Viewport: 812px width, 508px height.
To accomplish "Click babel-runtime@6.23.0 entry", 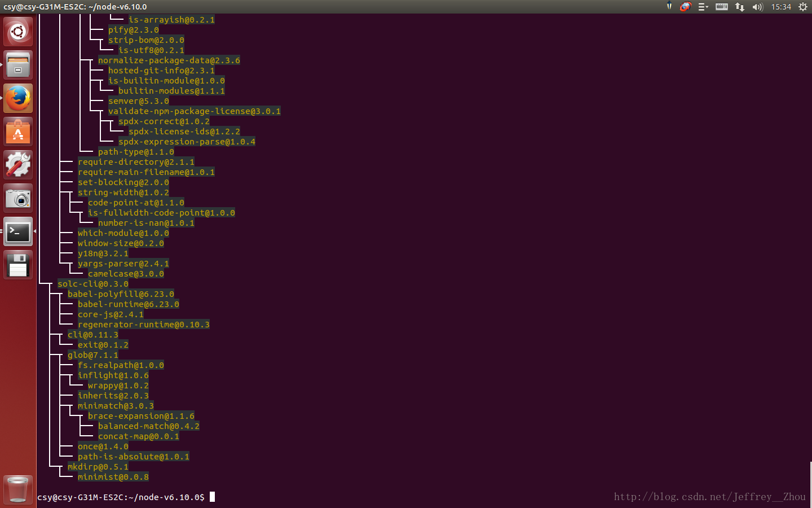I will point(129,304).
